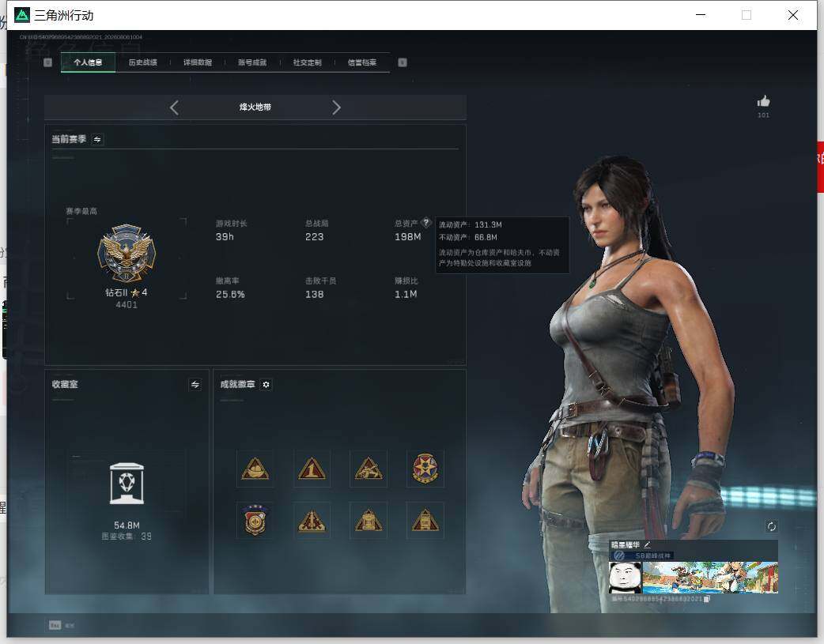Toggle season view next to 当前赛季
The image size is (824, 644).
(97, 139)
